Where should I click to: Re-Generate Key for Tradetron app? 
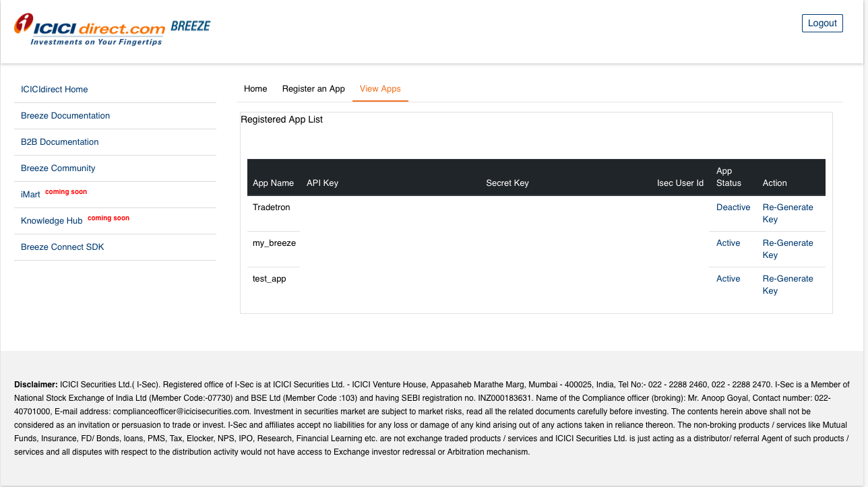787,213
